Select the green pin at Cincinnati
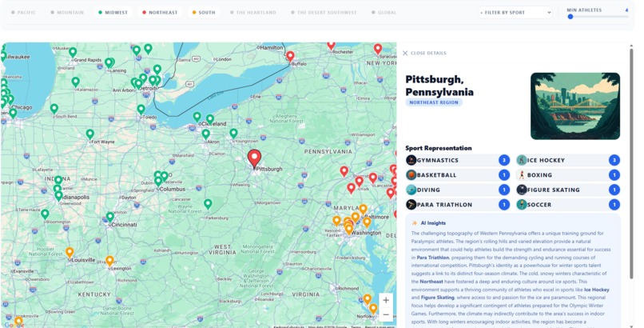This screenshot has height=328, width=644. (x=110, y=217)
